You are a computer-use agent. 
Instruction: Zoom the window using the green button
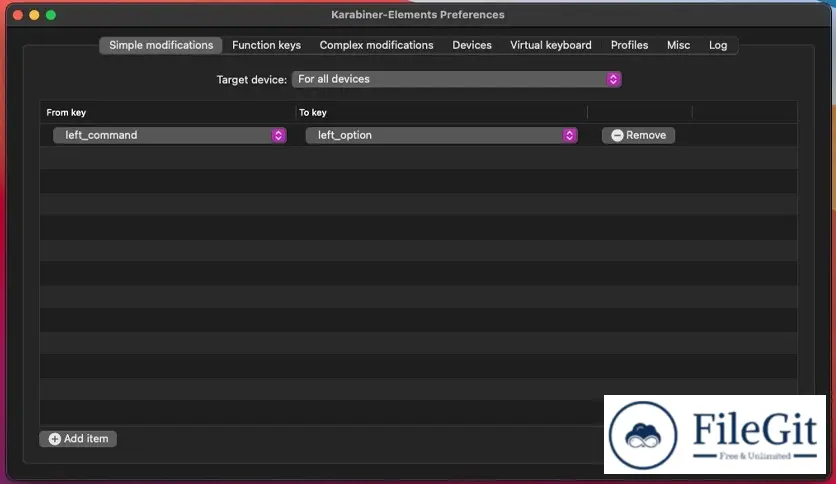click(51, 15)
